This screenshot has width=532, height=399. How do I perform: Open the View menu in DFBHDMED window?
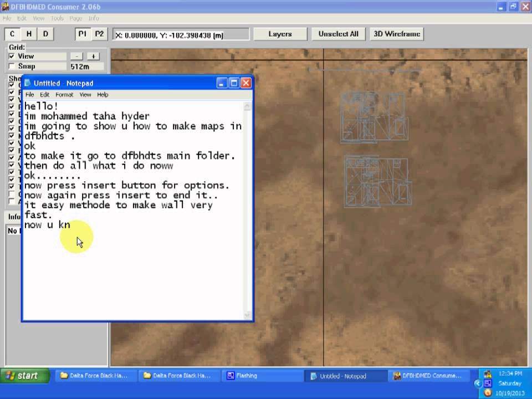click(39, 18)
